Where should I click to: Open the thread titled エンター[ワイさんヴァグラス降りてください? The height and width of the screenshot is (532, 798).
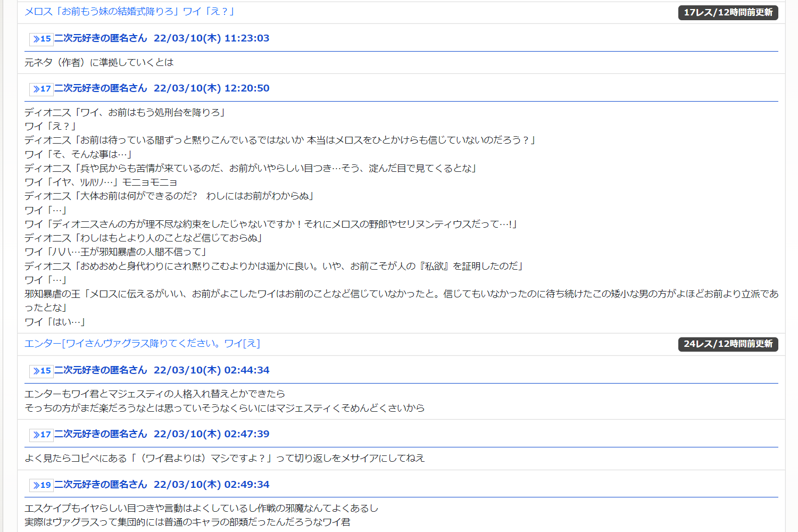[142, 344]
